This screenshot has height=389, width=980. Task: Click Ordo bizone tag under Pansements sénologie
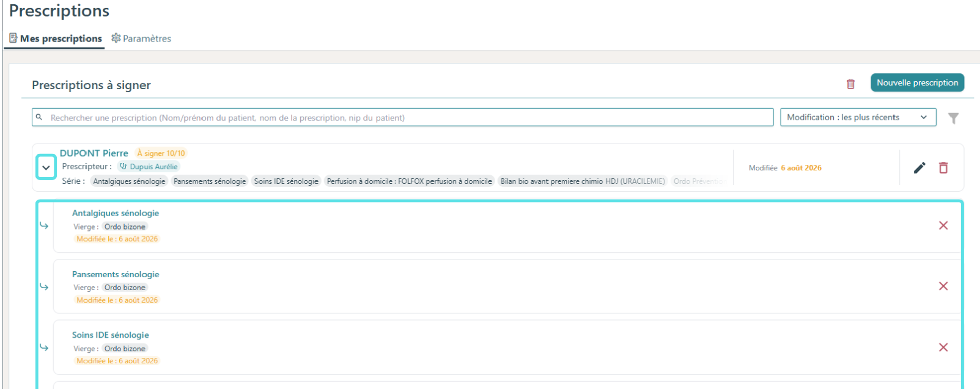125,288
